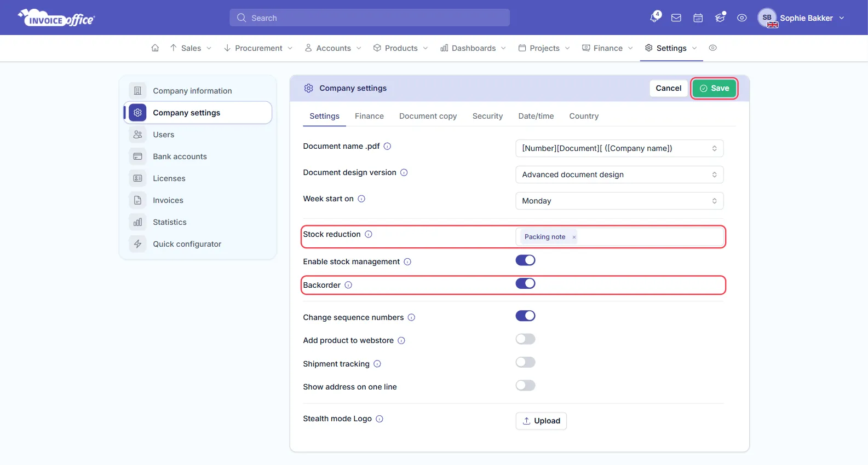This screenshot has width=868, height=465.
Task: Disable Enable stock management toggle
Action: (x=525, y=260)
